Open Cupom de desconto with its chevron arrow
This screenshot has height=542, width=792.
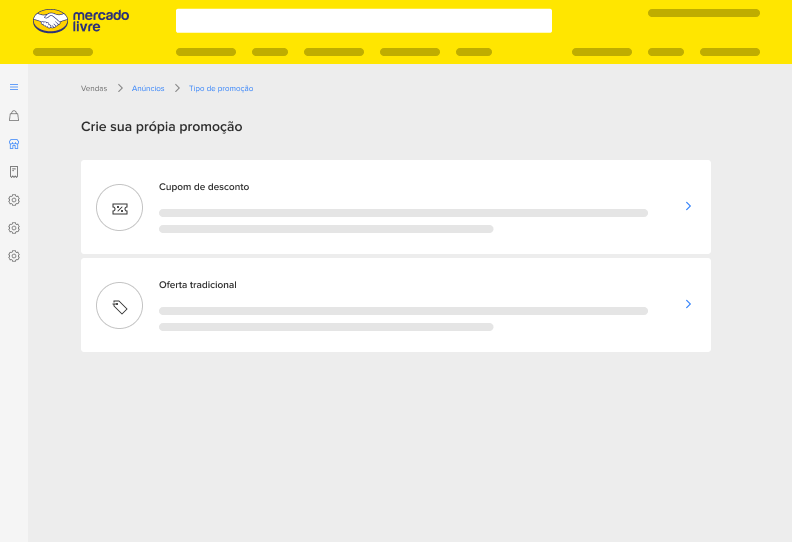[688, 206]
